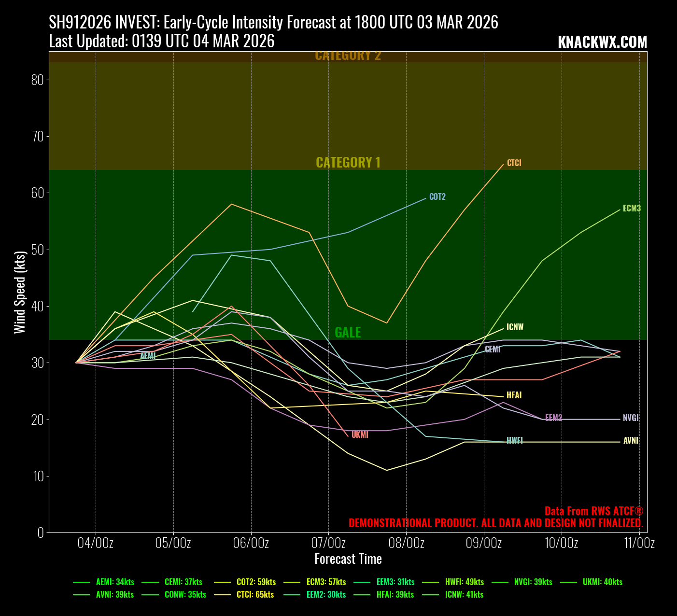Click the ICNW line label on plot

tap(515, 327)
